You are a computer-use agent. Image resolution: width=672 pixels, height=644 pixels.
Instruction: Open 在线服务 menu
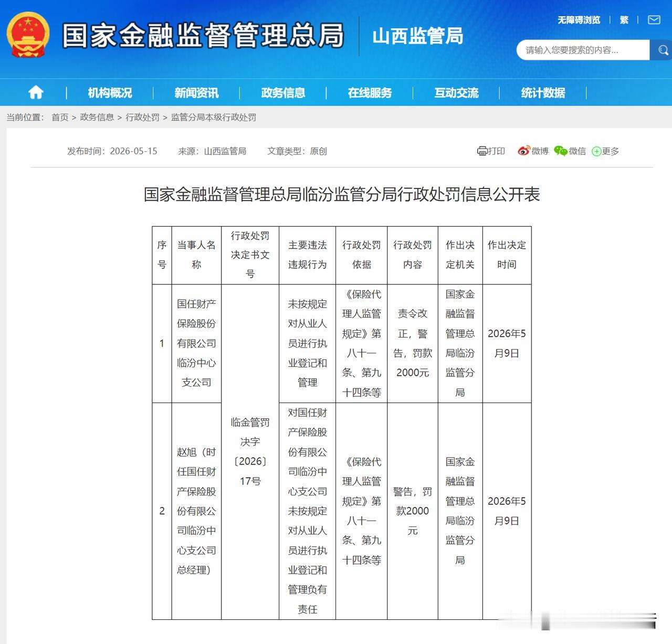pos(370,93)
